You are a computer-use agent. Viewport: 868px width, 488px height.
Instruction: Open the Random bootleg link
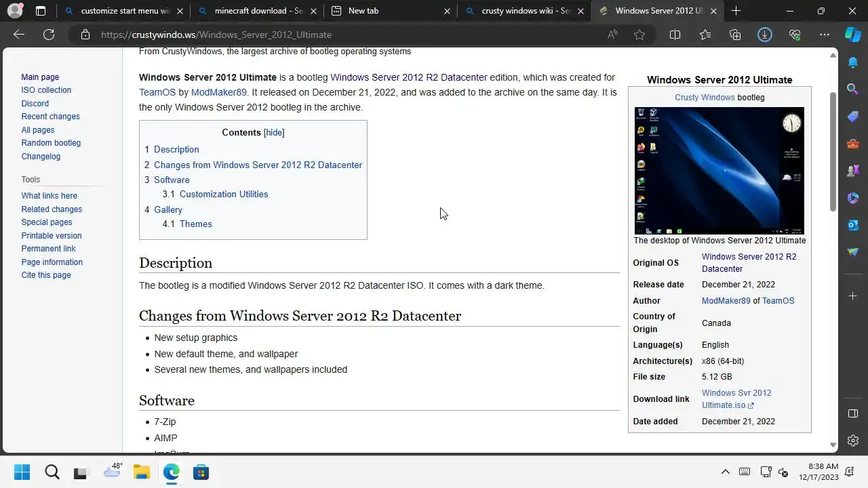(51, 143)
